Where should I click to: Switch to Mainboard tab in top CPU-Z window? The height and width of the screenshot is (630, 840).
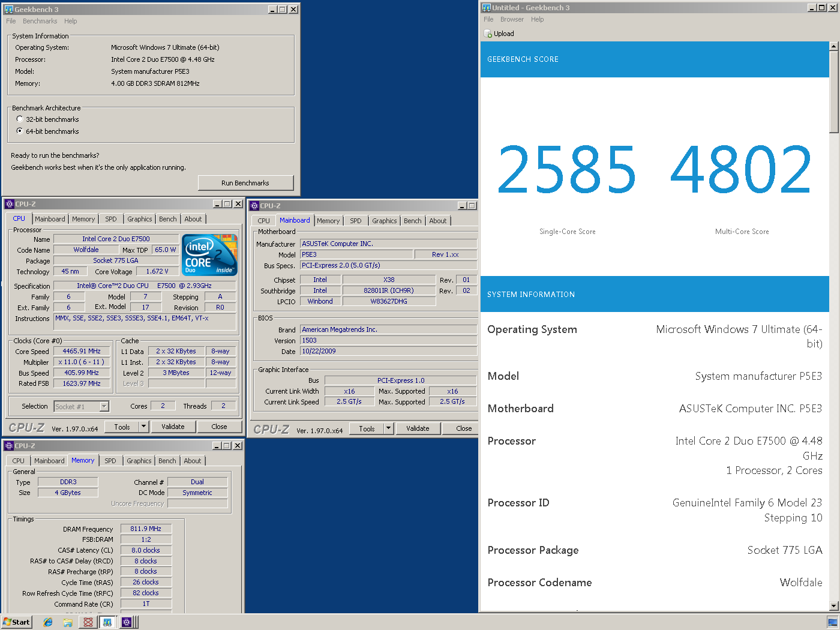(x=50, y=219)
